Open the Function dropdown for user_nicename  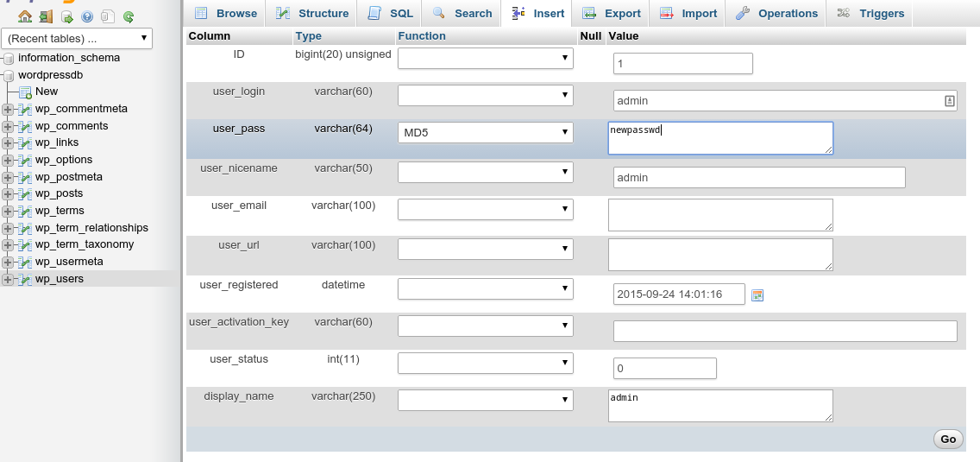(x=486, y=172)
